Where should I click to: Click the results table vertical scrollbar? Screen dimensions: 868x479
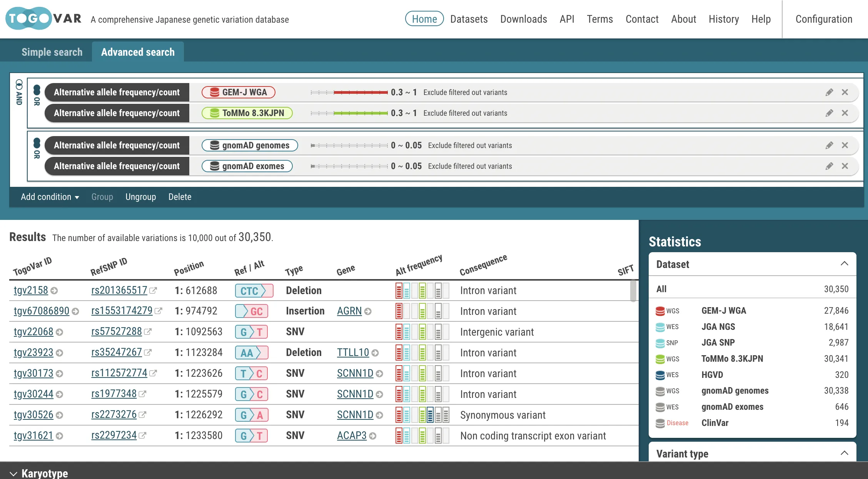[633, 291]
